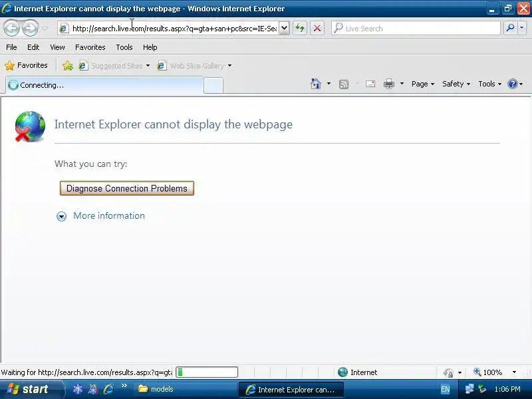This screenshot has width=532, height=399.
Task: Click the second quick launch icon
Action: [x=93, y=389]
